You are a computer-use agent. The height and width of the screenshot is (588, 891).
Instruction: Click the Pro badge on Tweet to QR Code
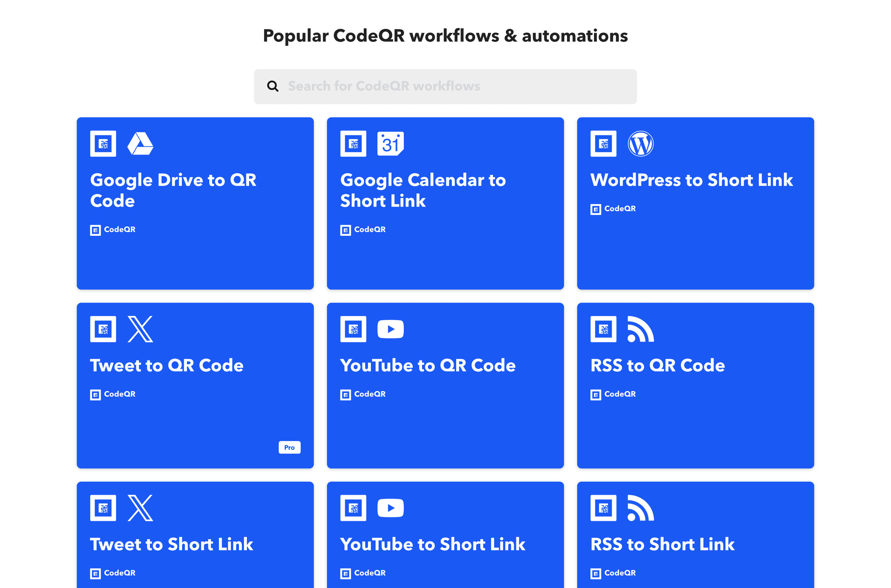pos(290,447)
